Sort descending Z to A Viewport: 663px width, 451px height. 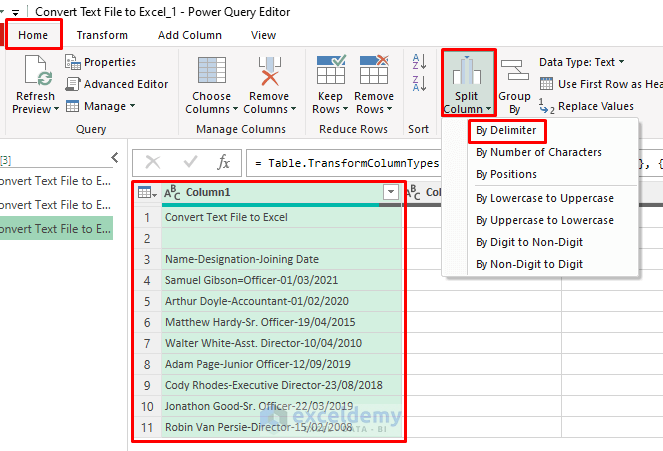(419, 83)
